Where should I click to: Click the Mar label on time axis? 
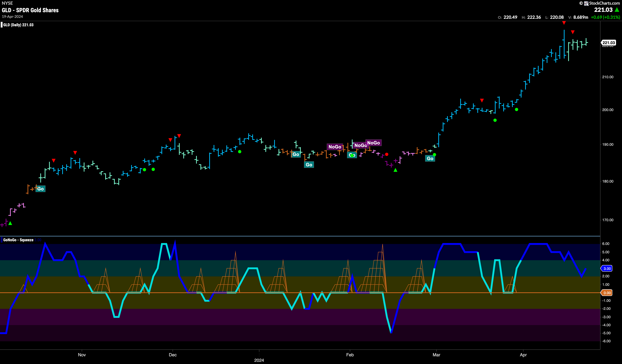[436, 355]
